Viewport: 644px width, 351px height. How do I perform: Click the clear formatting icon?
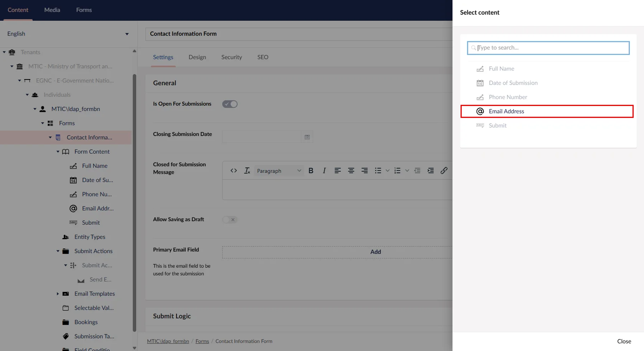click(x=247, y=171)
